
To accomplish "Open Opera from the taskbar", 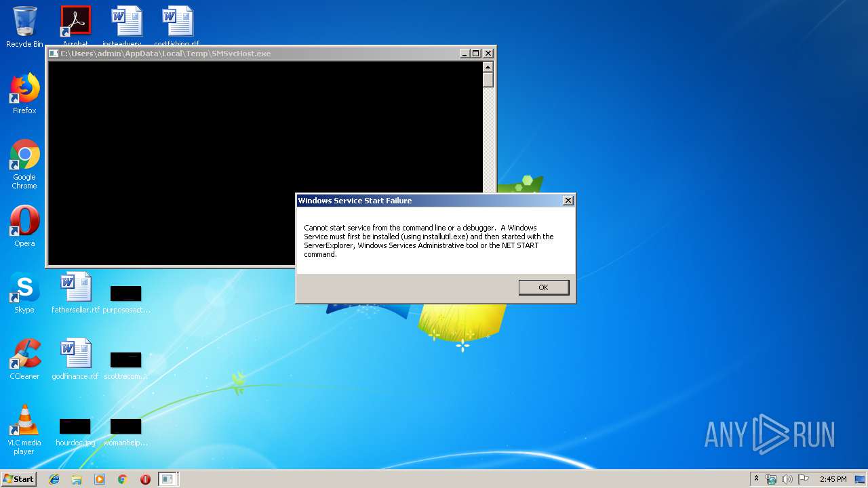I will [145, 479].
